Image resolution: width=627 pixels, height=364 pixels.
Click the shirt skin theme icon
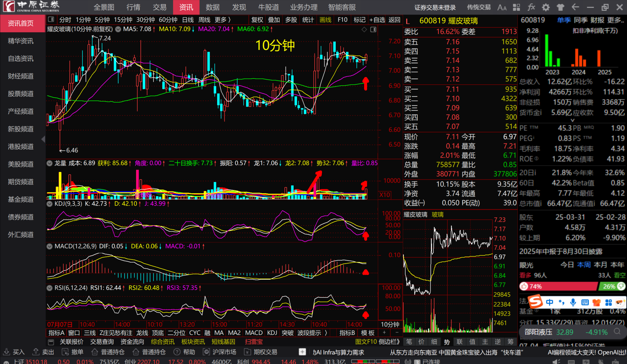(560, 7)
